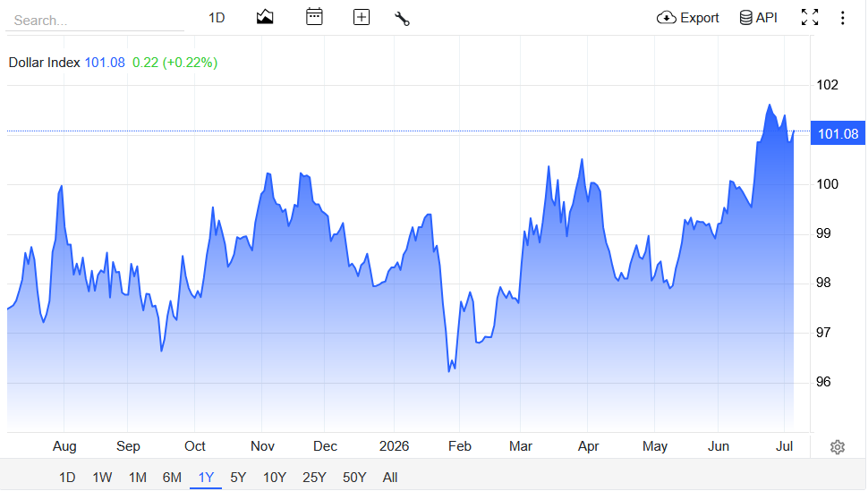Click the Sep x-axis label
Image resolution: width=868 pixels, height=491 pixels.
point(128,446)
